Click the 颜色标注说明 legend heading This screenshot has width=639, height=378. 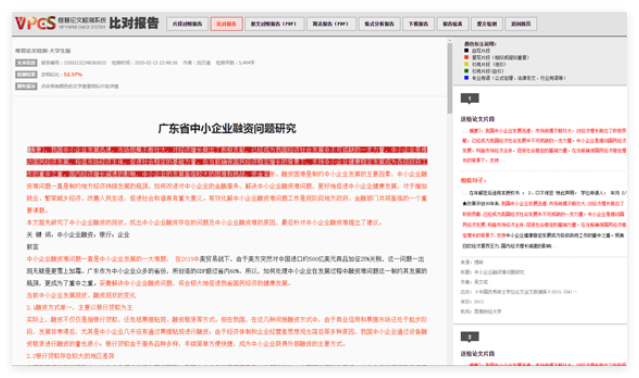click(480, 44)
